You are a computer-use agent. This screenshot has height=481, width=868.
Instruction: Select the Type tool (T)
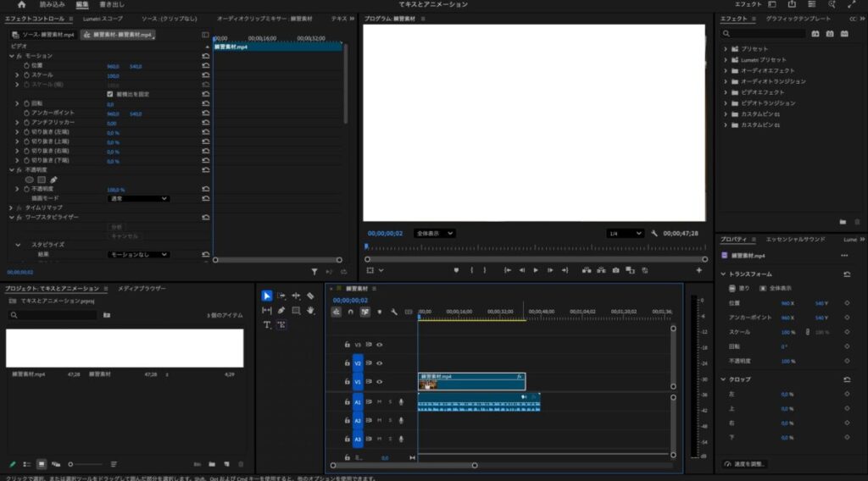click(266, 324)
